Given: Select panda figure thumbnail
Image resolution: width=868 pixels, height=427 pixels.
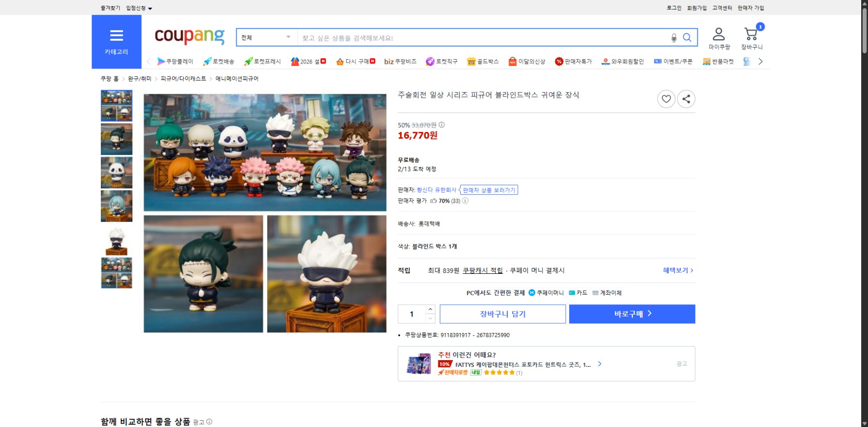Looking at the screenshot, I should click(116, 173).
